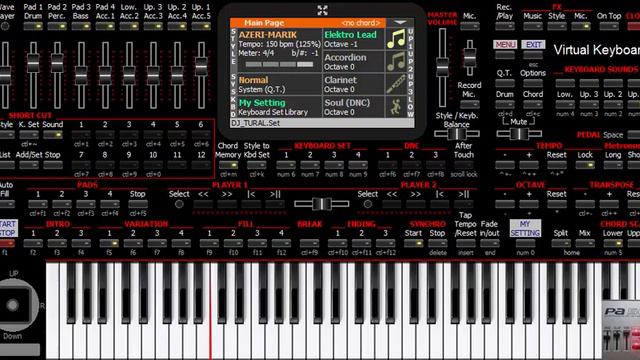The width and height of the screenshot is (640, 360).
Task: Click the Master Volume fader
Action: [x=442, y=67]
